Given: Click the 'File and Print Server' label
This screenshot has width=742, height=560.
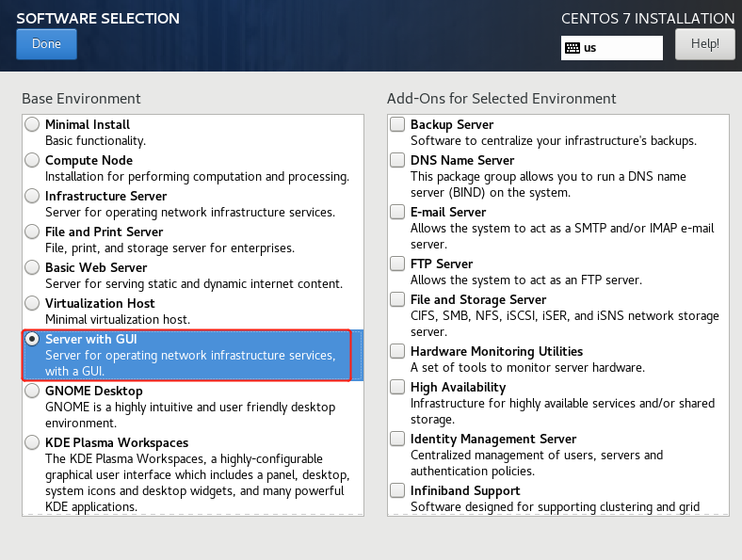Looking at the screenshot, I should (104, 232).
